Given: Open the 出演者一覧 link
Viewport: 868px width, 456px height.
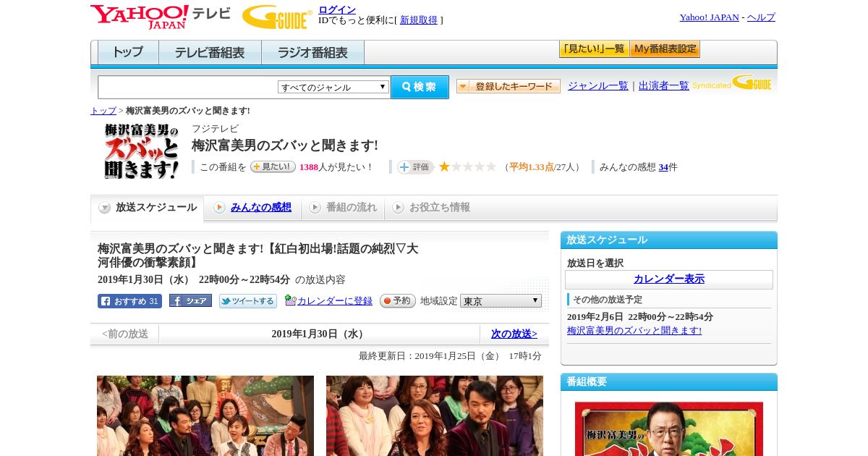Looking at the screenshot, I should coord(664,86).
